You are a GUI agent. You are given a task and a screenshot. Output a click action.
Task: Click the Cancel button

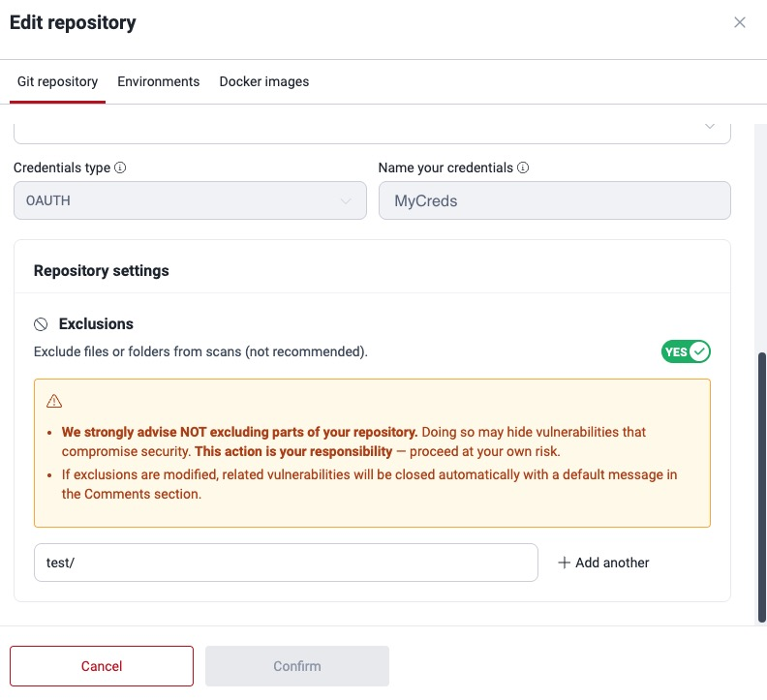102,666
